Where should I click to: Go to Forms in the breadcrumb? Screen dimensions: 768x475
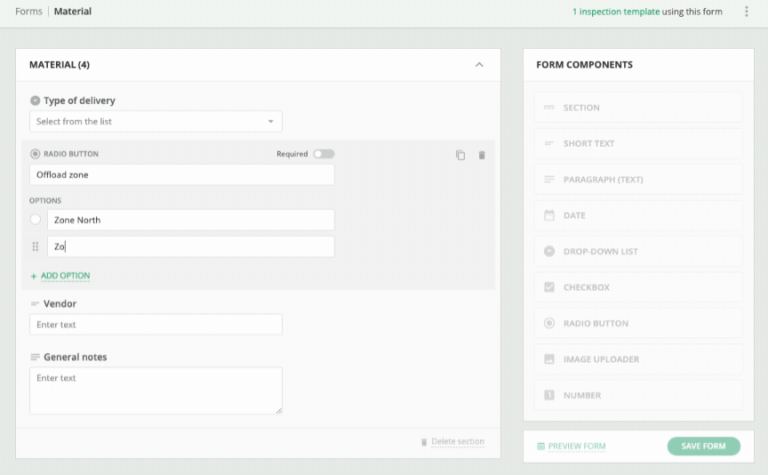pyautogui.click(x=28, y=12)
